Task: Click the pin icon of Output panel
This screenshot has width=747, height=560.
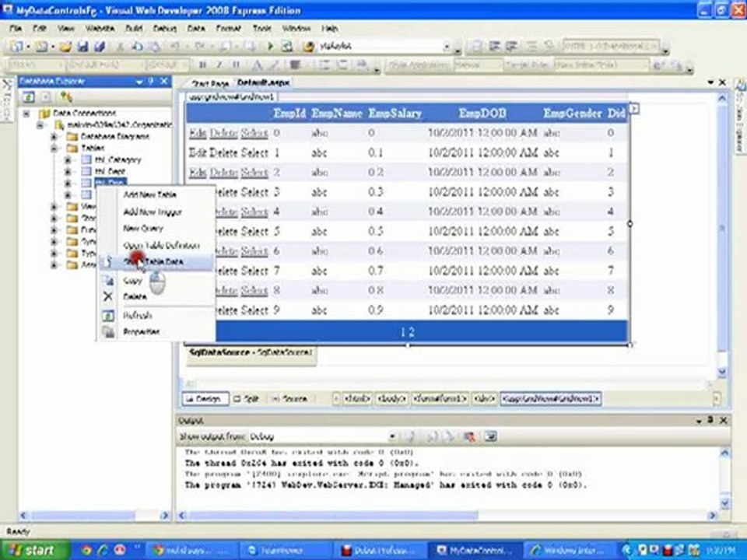Action: 710,421
